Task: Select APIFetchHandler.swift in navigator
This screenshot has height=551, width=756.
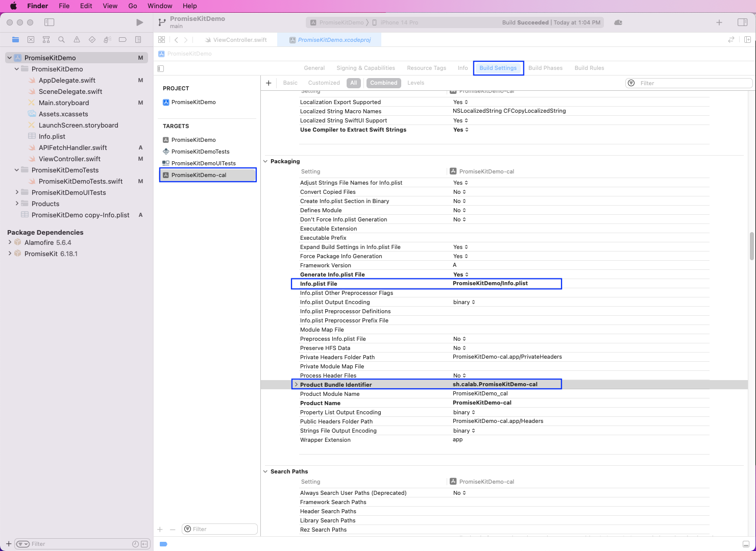Action: pyautogui.click(x=72, y=147)
